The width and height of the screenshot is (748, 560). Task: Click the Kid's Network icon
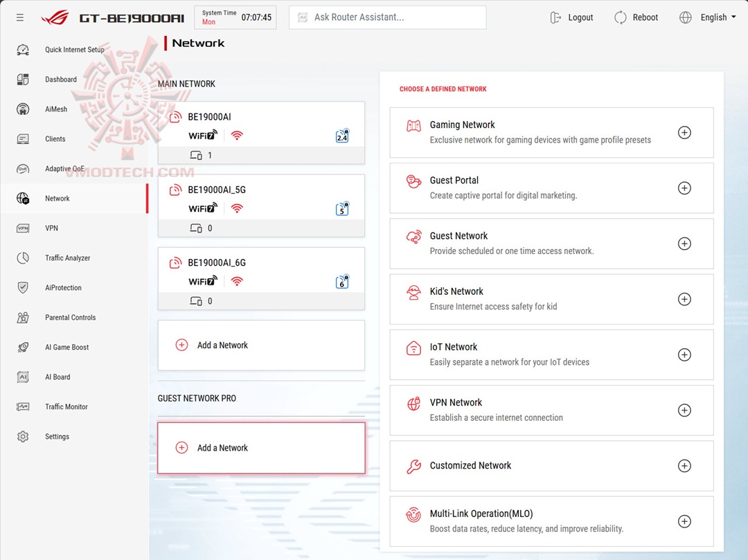tap(413, 292)
